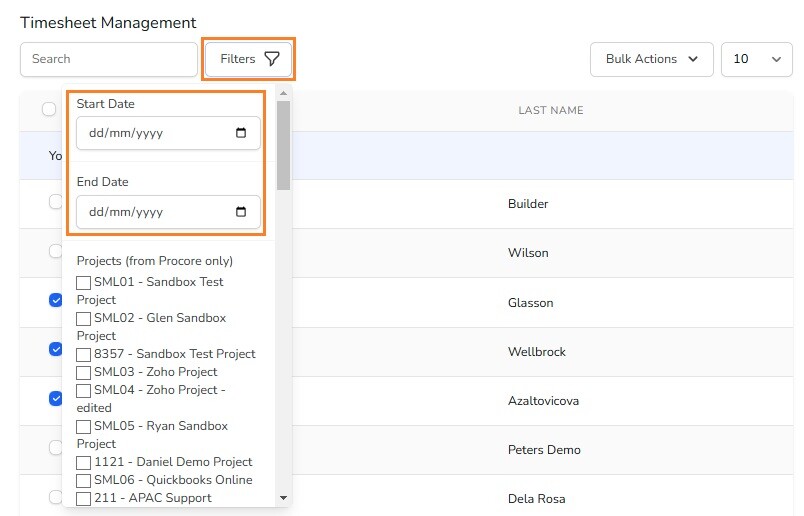
Task: Click the filter panel scroll up arrow
Action: [283, 93]
